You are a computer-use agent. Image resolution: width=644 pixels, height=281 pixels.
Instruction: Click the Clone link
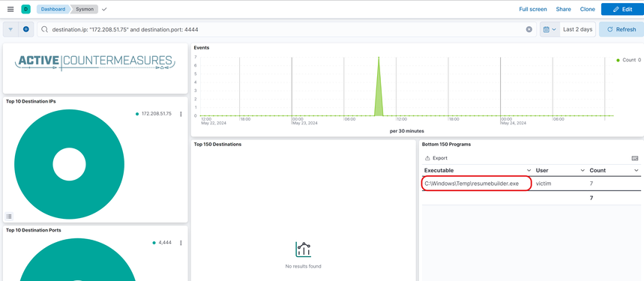click(x=587, y=9)
